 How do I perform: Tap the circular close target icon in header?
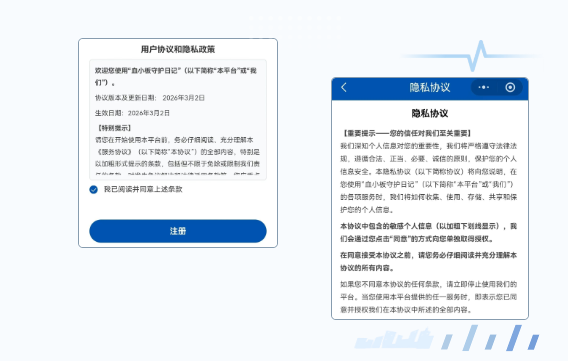pyautogui.click(x=510, y=87)
